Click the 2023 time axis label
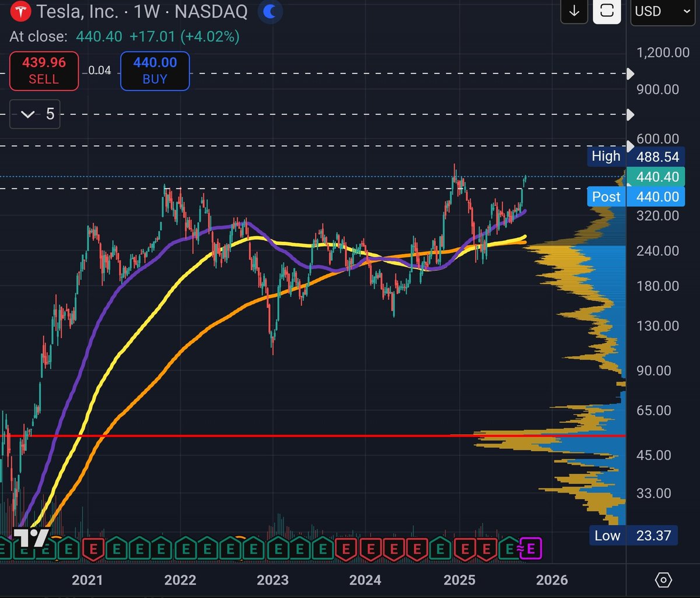Viewport: 700px width, 598px height. coord(272,580)
